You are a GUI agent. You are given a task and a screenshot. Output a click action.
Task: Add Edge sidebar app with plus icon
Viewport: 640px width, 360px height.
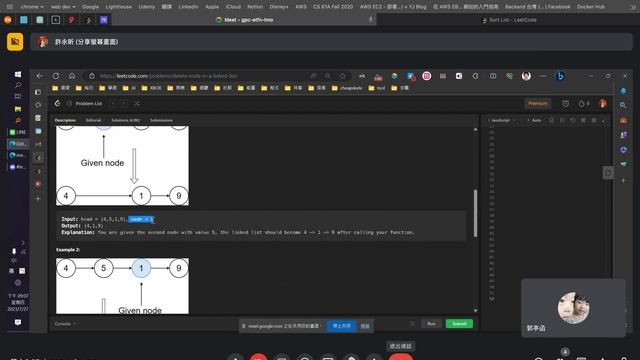(x=623, y=180)
